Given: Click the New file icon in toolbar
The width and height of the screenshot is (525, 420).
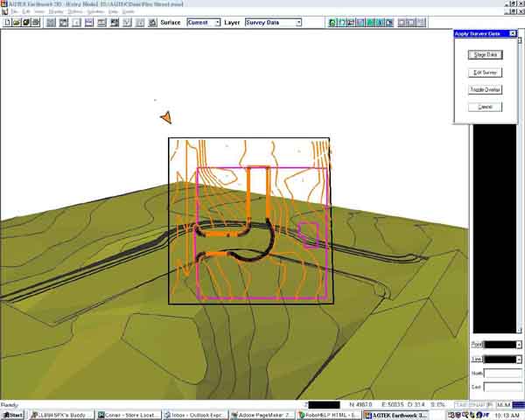Looking at the screenshot, I should point(7,22).
